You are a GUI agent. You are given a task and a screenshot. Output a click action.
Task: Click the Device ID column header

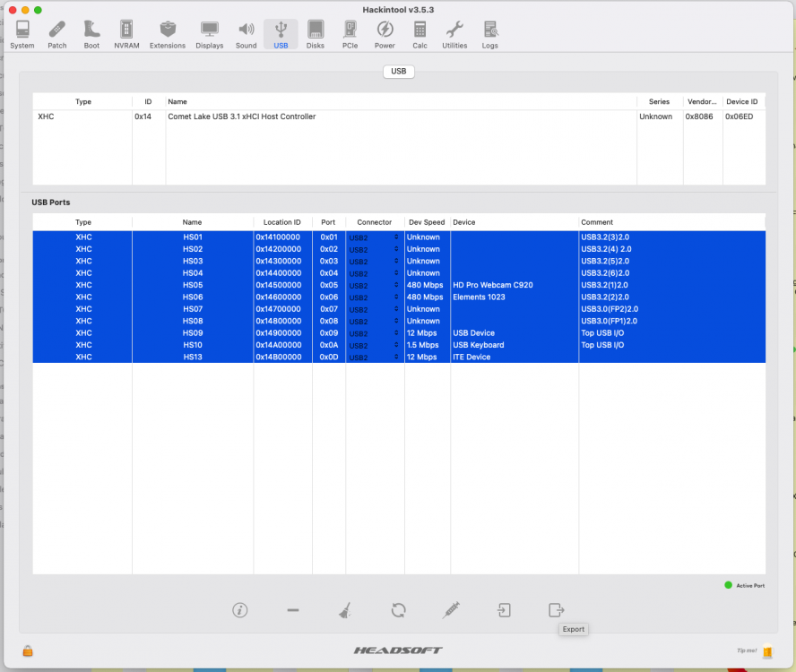741,101
